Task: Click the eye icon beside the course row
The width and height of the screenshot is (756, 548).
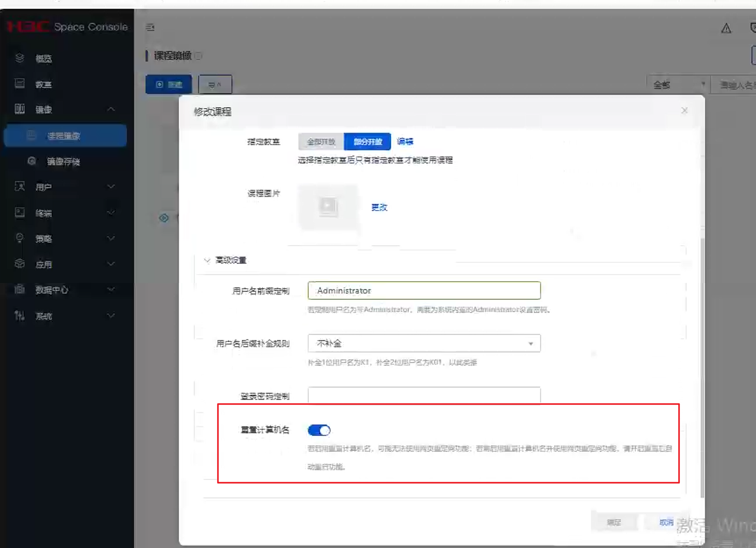Action: (x=164, y=218)
